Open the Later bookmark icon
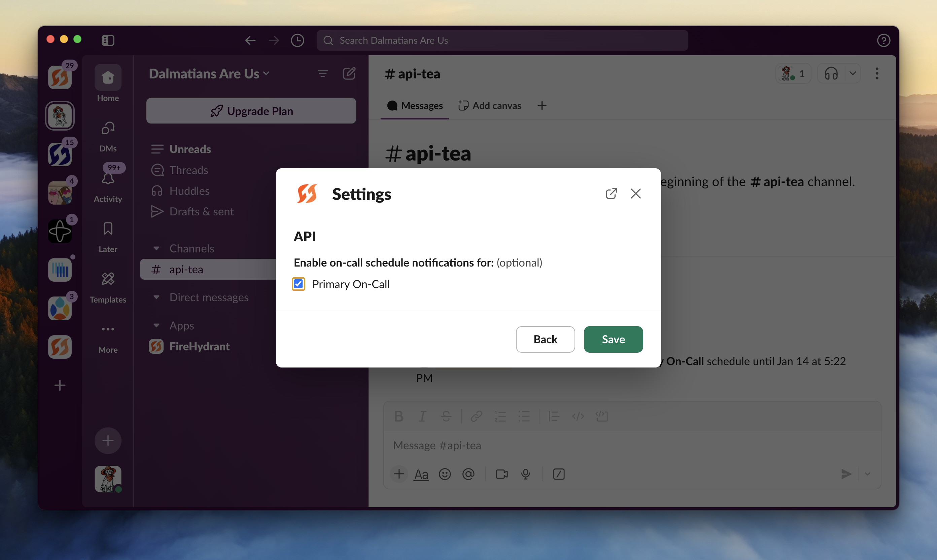937x560 pixels. pos(108,229)
